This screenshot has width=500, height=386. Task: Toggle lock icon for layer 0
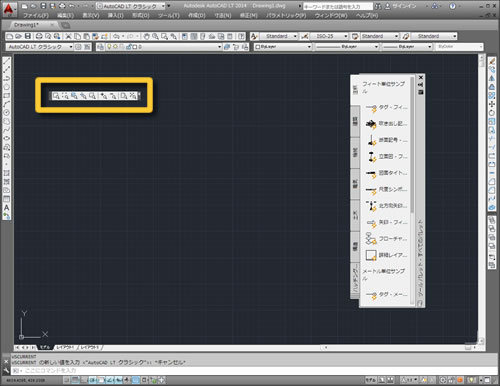pyautogui.click(x=129, y=47)
